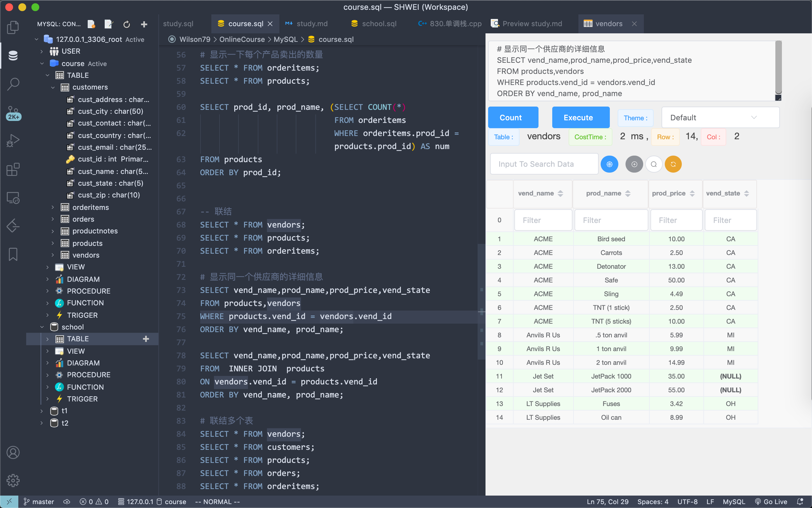Image resolution: width=812 pixels, height=508 pixels.
Task: Toggle sort on vend_state column
Action: [747, 194]
